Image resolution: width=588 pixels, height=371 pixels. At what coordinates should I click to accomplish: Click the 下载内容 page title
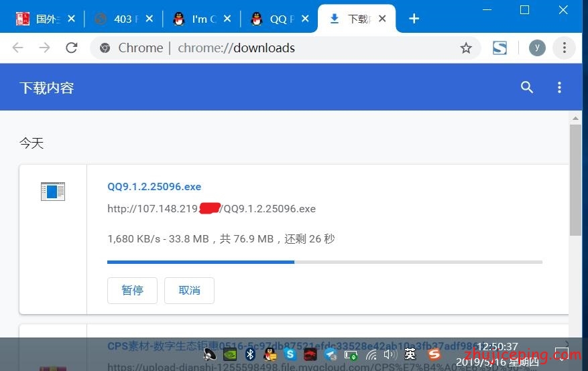tap(47, 88)
